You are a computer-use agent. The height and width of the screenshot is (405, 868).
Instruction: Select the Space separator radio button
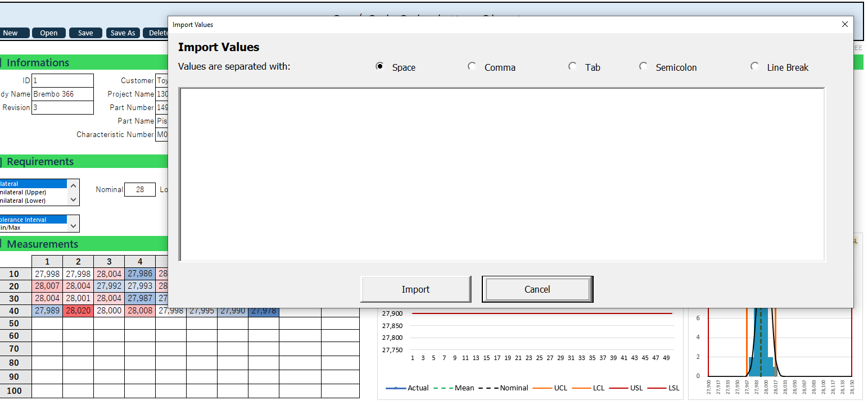point(380,66)
